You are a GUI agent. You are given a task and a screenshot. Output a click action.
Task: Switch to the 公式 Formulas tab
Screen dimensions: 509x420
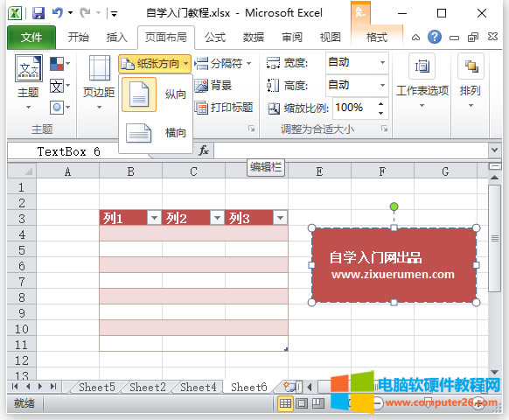click(x=215, y=38)
